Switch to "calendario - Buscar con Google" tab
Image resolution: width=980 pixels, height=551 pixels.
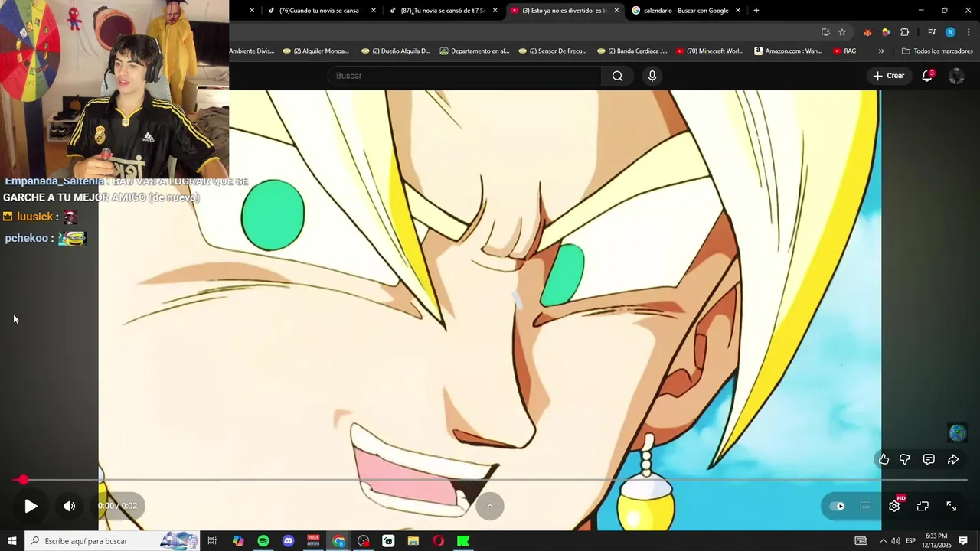click(685, 11)
